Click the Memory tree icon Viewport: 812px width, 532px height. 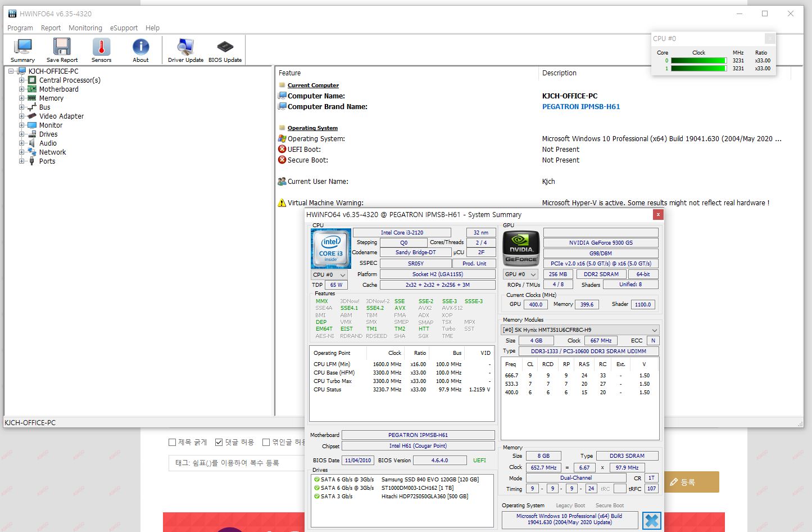point(32,98)
